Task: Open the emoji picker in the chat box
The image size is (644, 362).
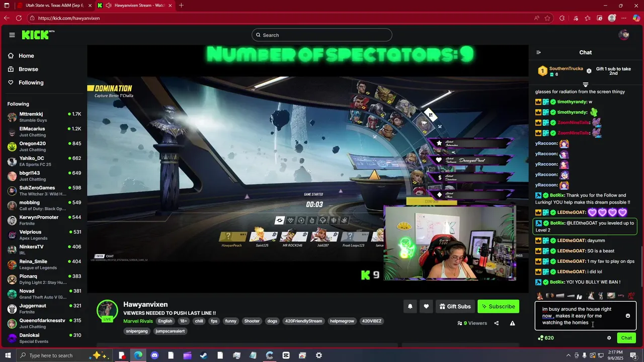Action: point(628,316)
